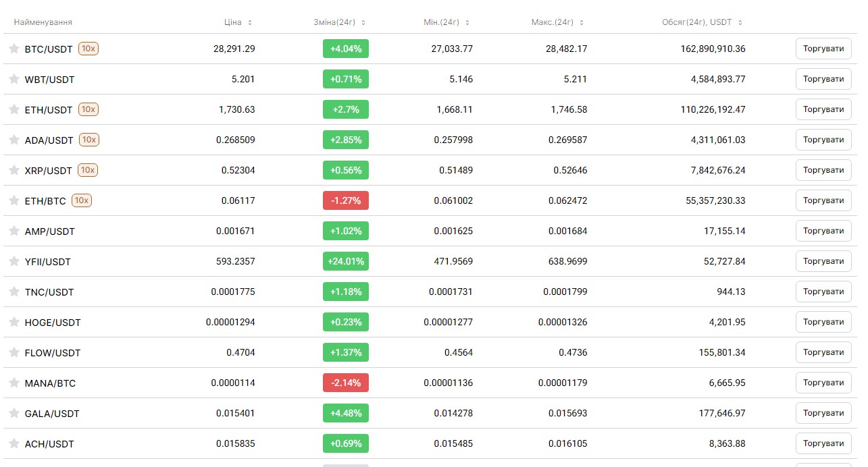
Task: Click the star icon beside WBT/USDT
Action: 14,79
